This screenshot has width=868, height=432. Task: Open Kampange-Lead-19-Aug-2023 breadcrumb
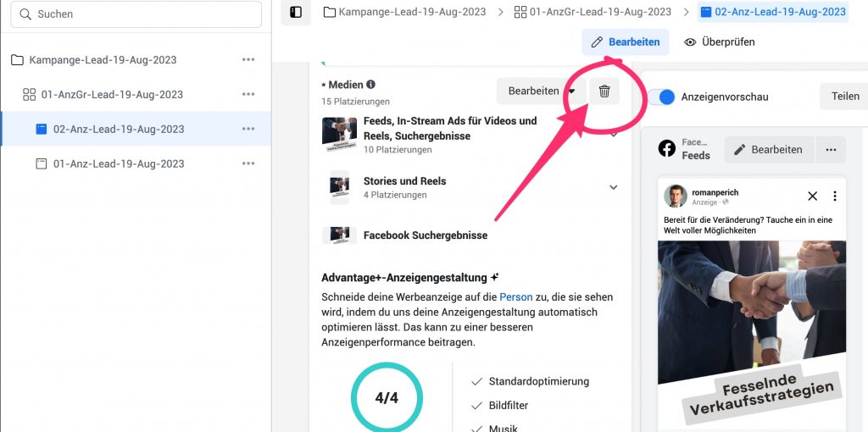click(x=404, y=12)
